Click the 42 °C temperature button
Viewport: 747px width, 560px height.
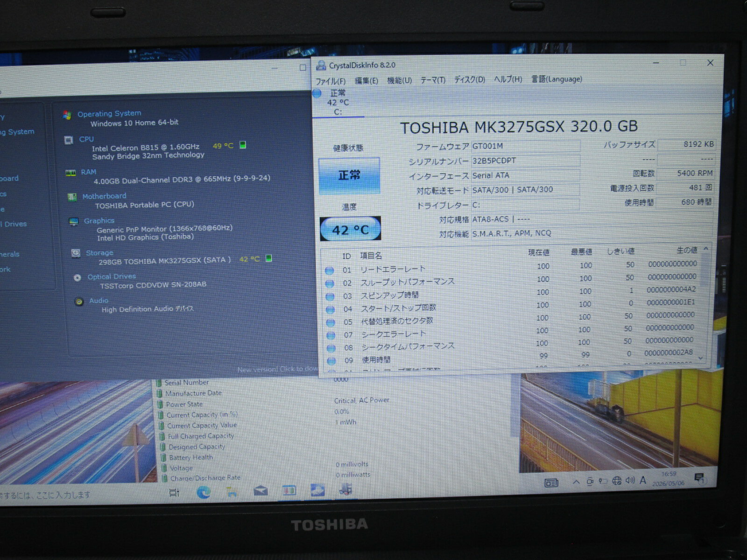(350, 229)
